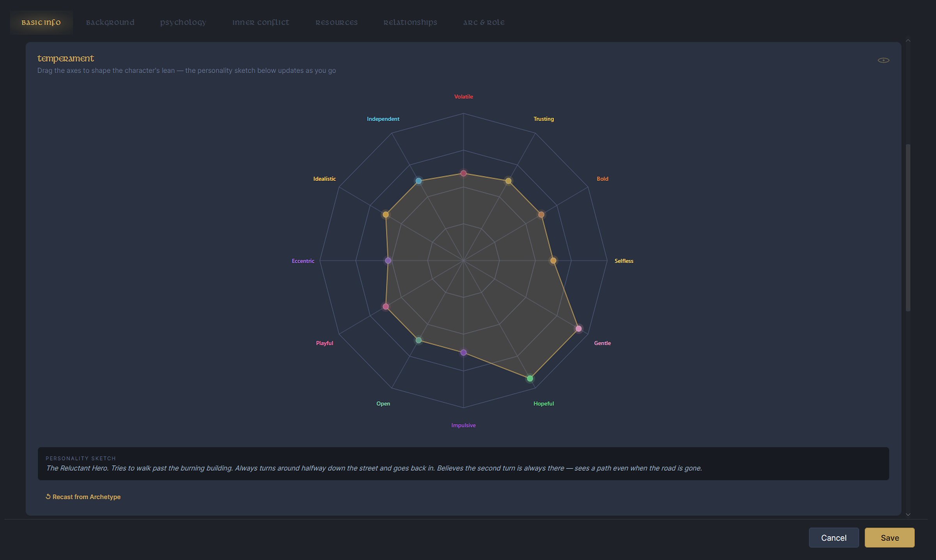The height and width of the screenshot is (560, 936).
Task: Toggle the temperament eye visibility icon
Action: (x=883, y=60)
